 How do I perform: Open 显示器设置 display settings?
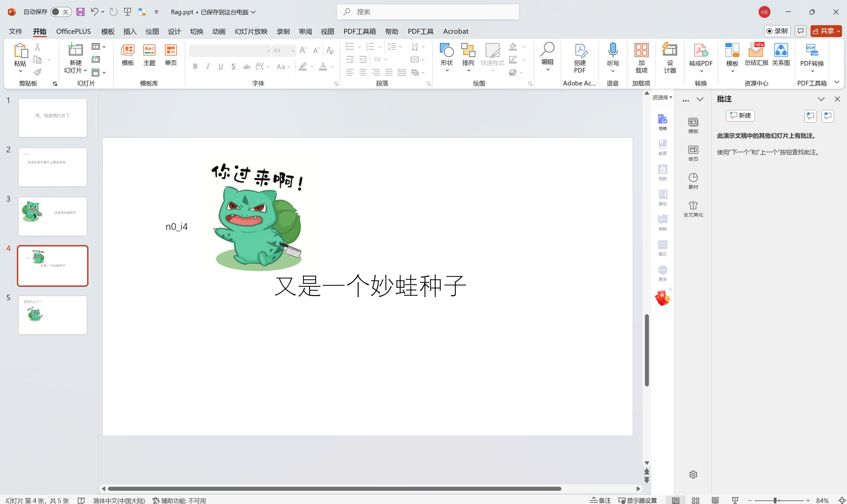tap(638, 500)
